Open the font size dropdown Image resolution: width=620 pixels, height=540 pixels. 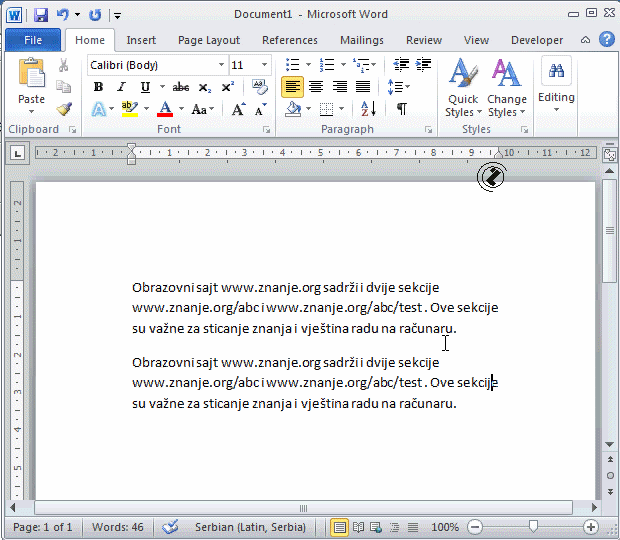coord(265,65)
